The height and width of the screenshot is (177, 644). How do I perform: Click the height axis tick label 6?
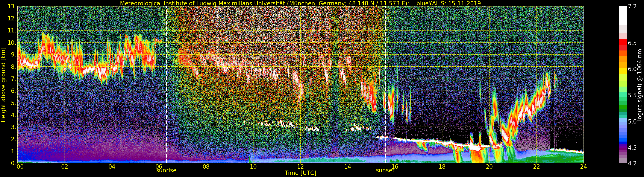pos(13,91)
